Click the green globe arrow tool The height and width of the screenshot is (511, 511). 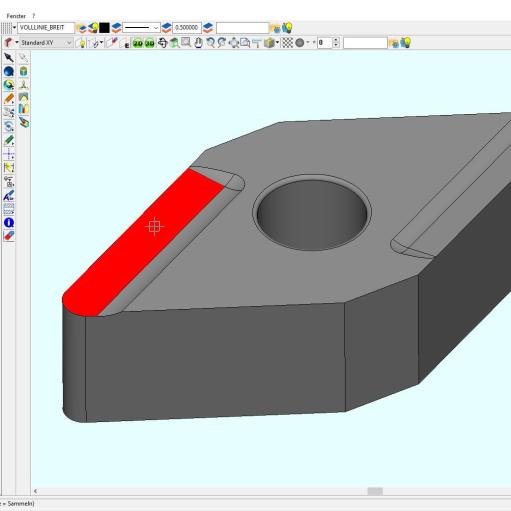click(x=9, y=85)
